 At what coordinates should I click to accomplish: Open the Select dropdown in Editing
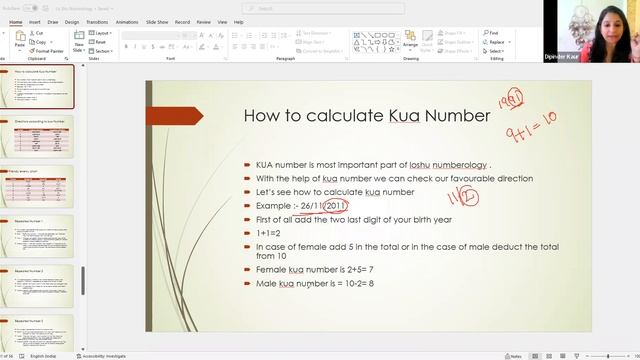point(493,51)
